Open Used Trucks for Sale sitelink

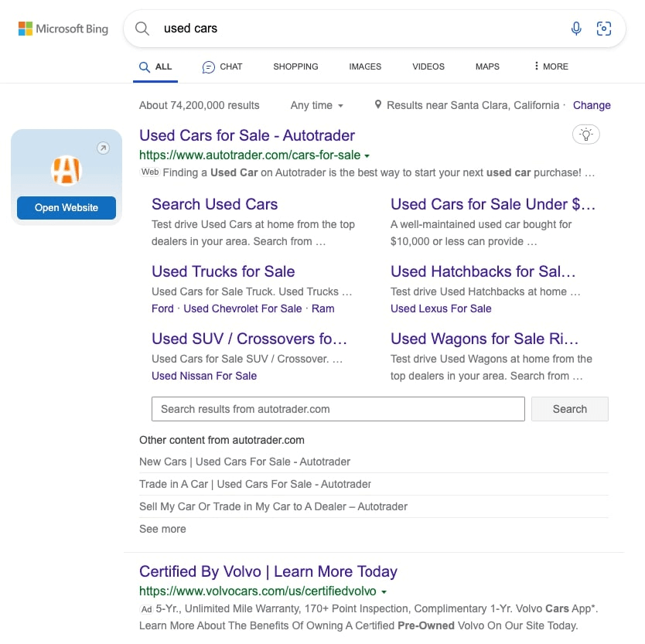tap(224, 271)
